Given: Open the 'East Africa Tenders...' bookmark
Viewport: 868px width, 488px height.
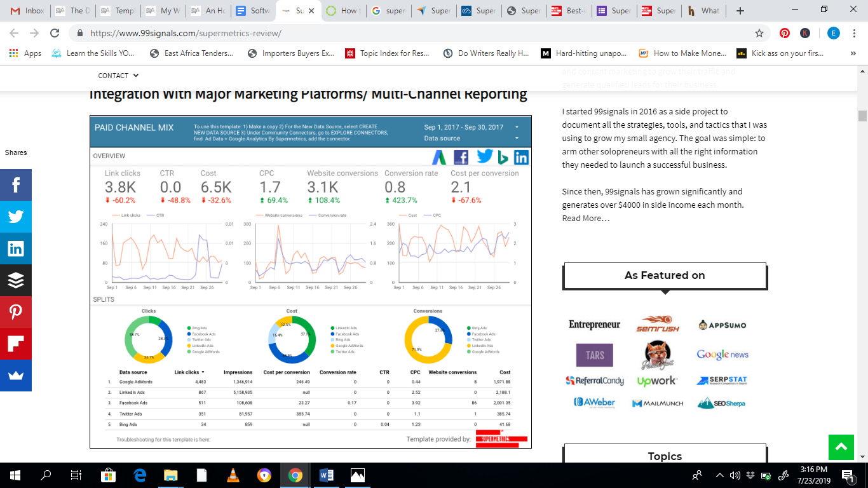Looking at the screenshot, I should click(x=191, y=53).
